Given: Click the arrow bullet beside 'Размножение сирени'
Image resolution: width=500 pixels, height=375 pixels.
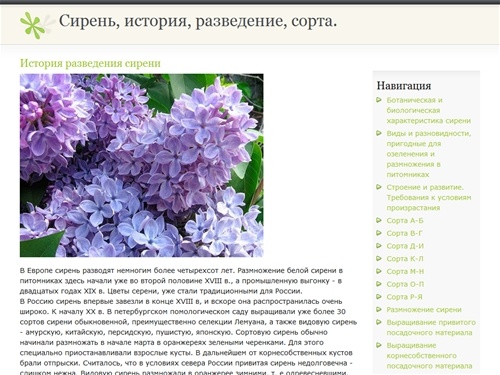Looking at the screenshot, I should pyautogui.click(x=379, y=309).
